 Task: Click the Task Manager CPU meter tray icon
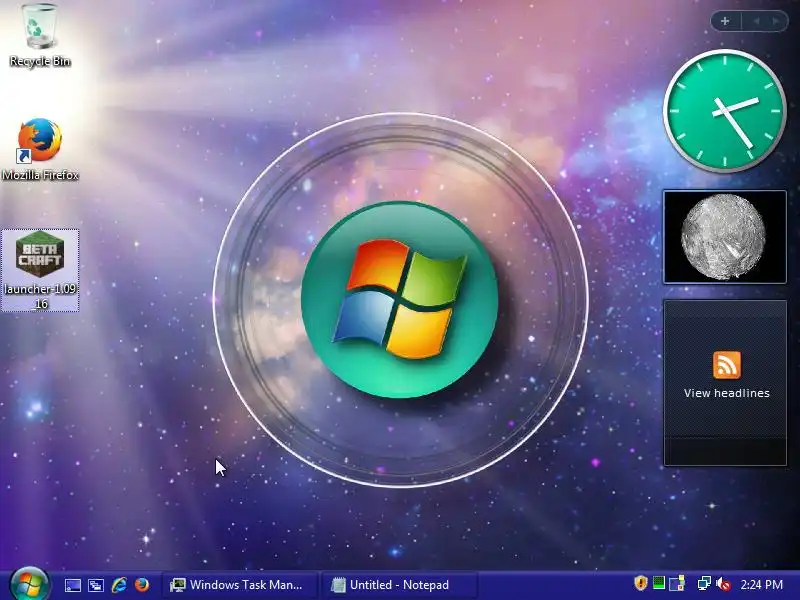(659, 583)
